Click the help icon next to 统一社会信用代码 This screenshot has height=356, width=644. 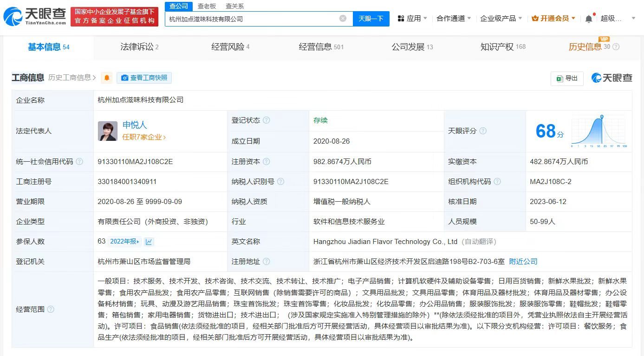pyautogui.click(x=79, y=162)
